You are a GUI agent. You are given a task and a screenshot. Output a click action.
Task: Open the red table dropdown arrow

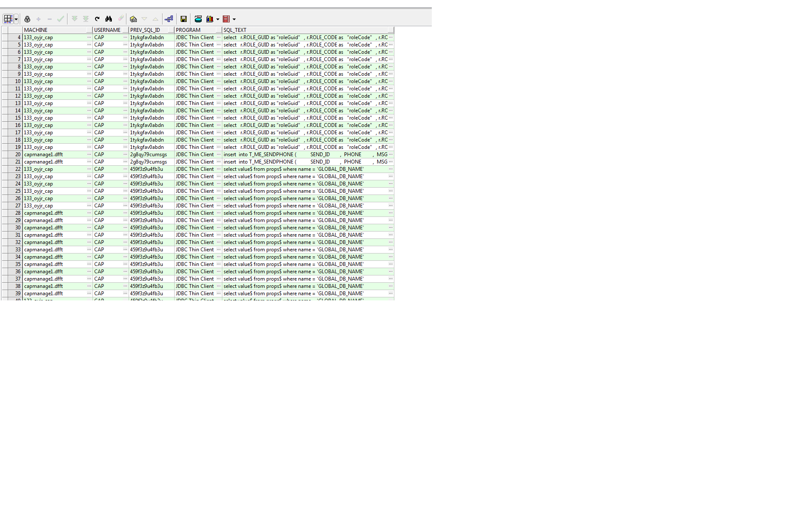234,19
